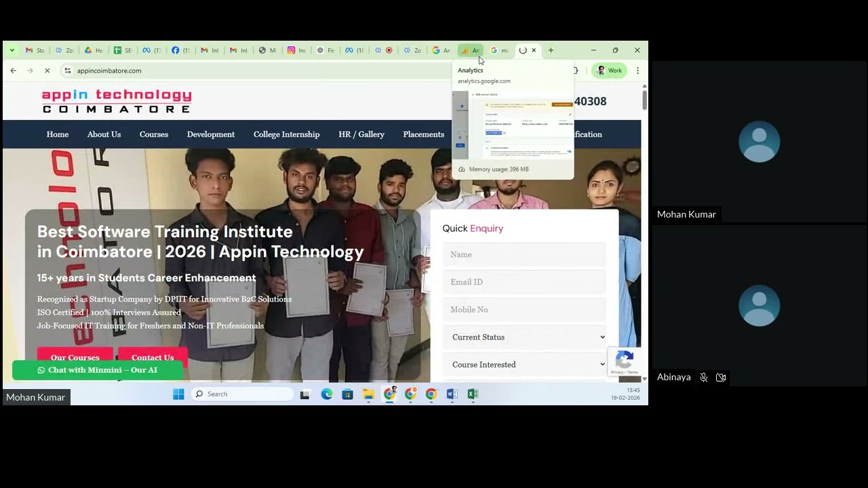Click the Appin Technology Coimbatore logo
This screenshot has width=868, height=488.
[x=117, y=101]
